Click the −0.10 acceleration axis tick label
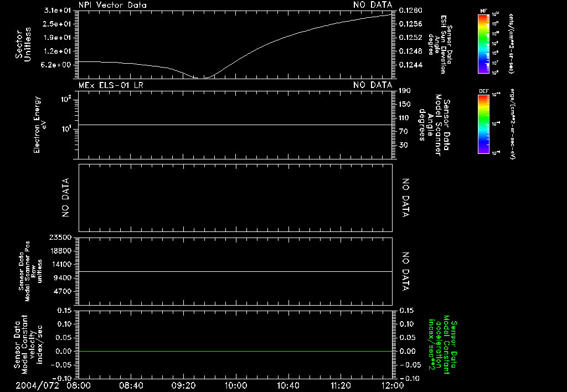 click(x=410, y=378)
